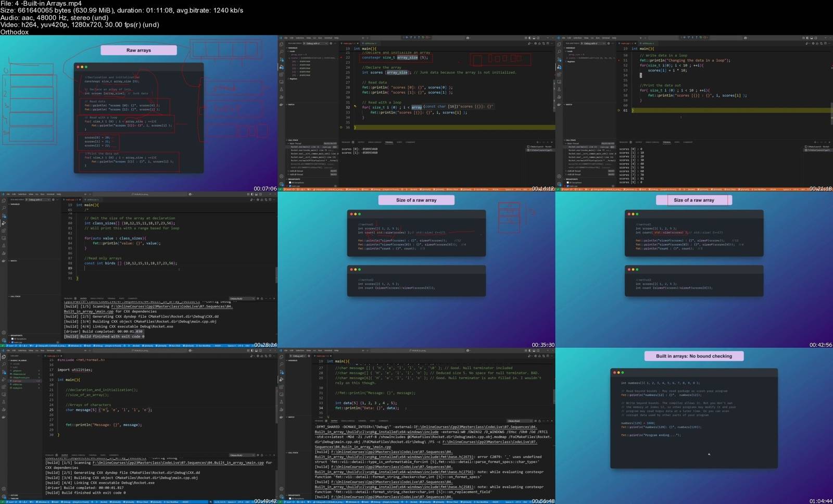Click the Video line 'h264, yuv420p, 1280x720'
This screenshot has height=504, width=833.
tap(80, 24)
